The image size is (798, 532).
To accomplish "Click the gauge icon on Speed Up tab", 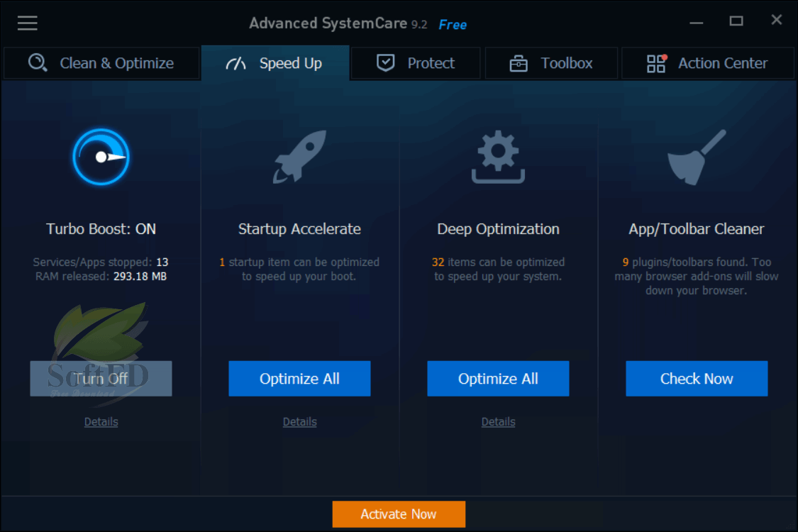I will [x=235, y=64].
